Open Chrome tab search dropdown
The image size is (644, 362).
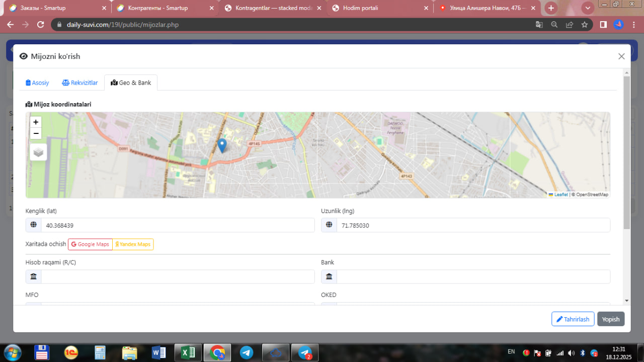click(588, 8)
